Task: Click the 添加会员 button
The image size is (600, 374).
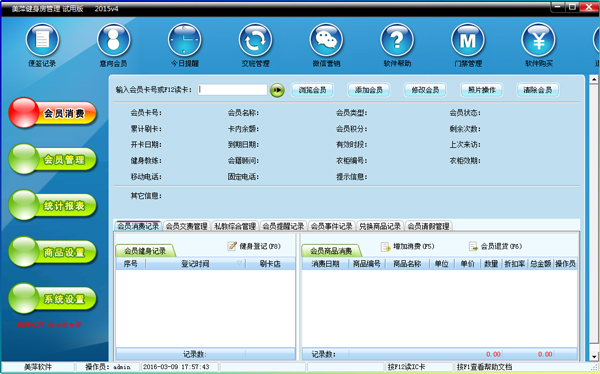Action: [x=368, y=90]
